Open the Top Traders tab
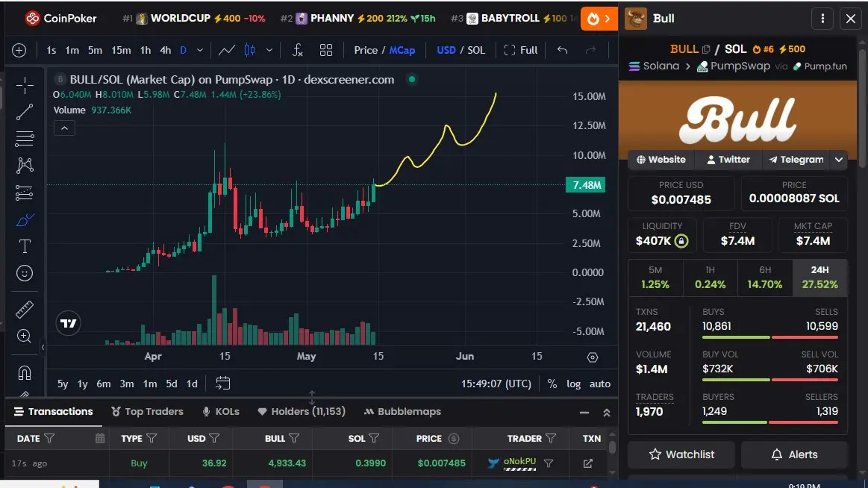The width and height of the screenshot is (868, 488). [x=147, y=412]
